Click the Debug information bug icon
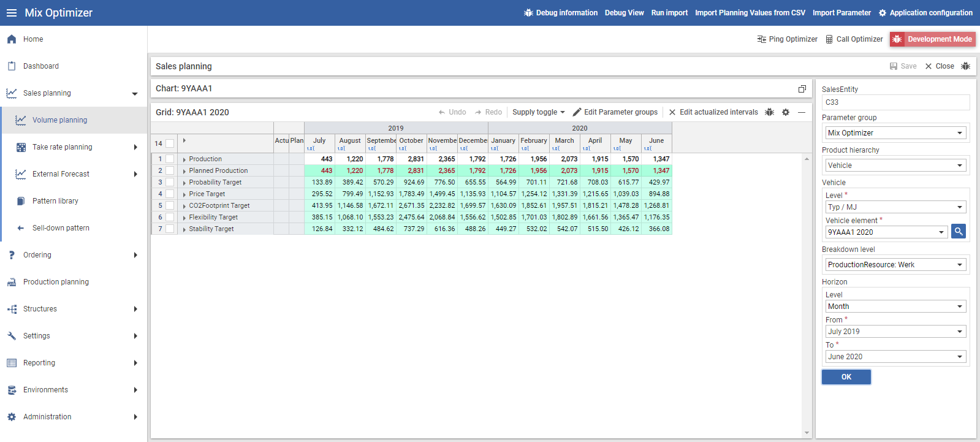The image size is (980, 442). coord(528,13)
